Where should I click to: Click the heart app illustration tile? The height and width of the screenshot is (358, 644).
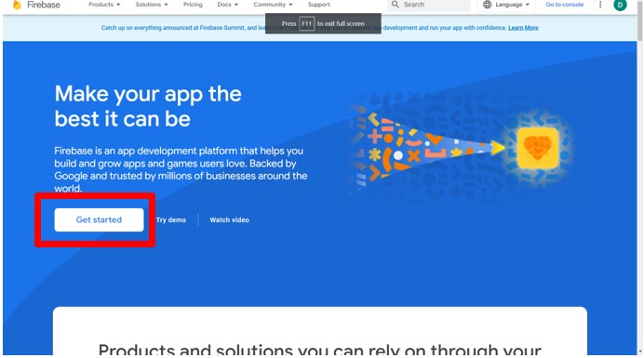[537, 148]
